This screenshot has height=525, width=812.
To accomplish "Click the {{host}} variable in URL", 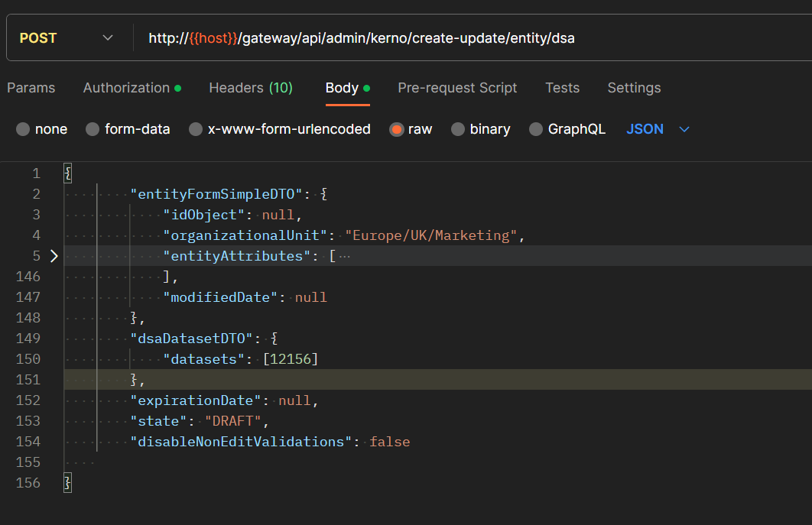I will [x=214, y=37].
